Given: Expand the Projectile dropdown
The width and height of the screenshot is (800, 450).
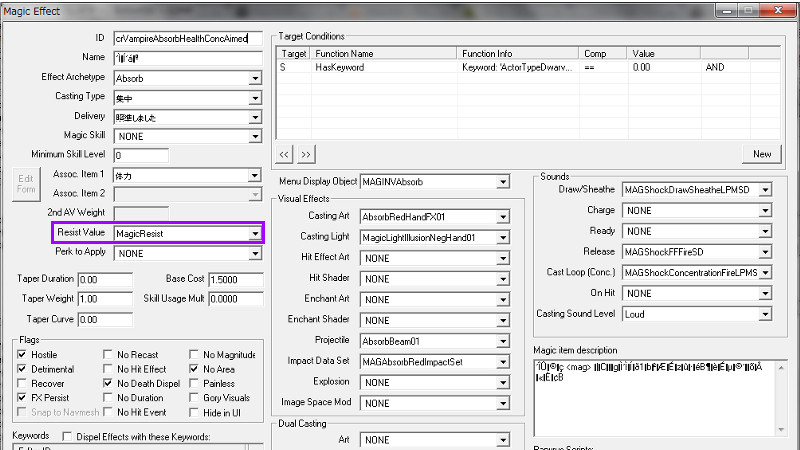Looking at the screenshot, I should (x=503, y=341).
